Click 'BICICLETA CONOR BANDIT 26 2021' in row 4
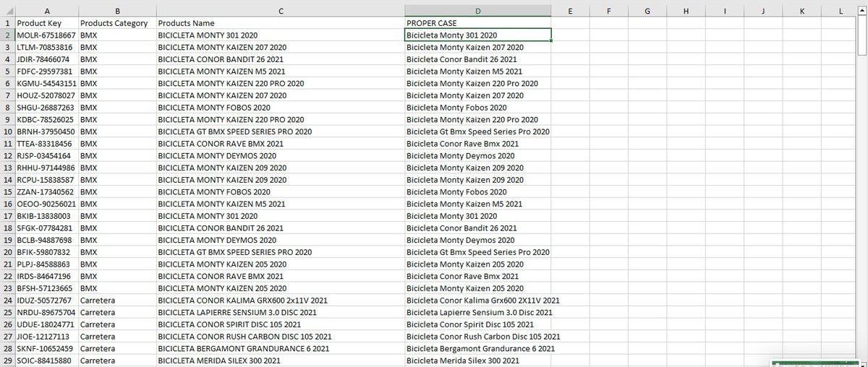The width and height of the screenshot is (868, 367). 280,59
